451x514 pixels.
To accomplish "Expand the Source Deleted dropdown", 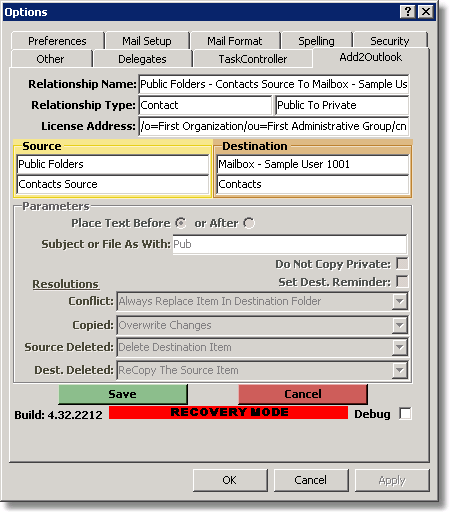I will 399,347.
